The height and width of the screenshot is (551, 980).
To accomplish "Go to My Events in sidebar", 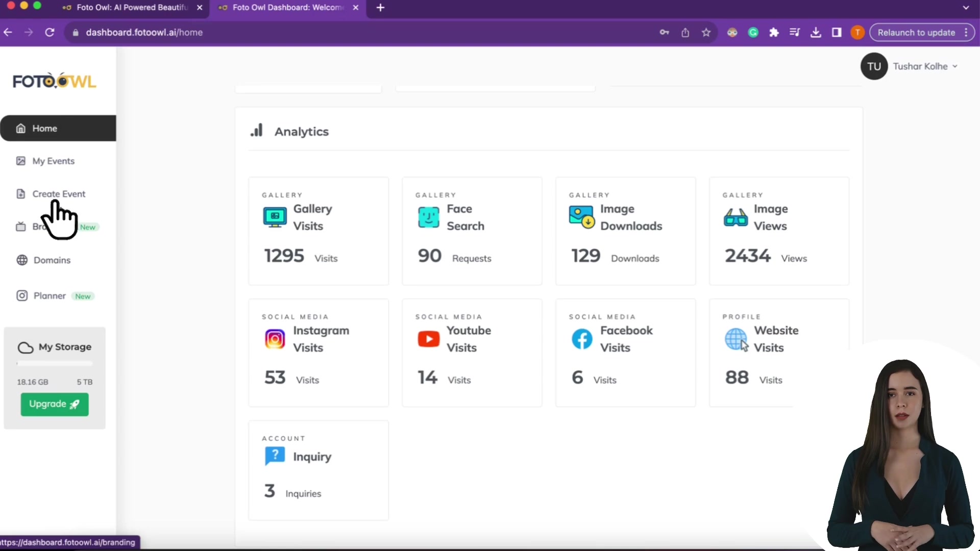I will 53,161.
